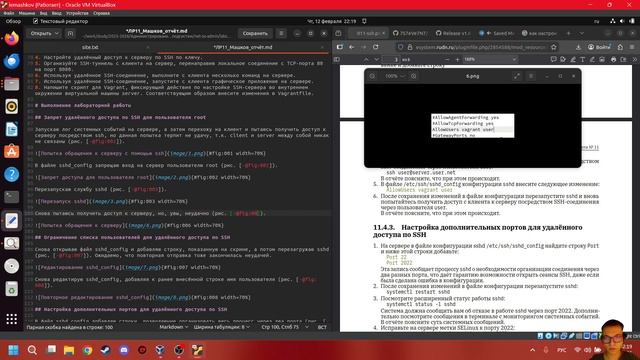640x360 pixels.
Task: Open VirtualBox Машина menu
Action: point(27,13)
